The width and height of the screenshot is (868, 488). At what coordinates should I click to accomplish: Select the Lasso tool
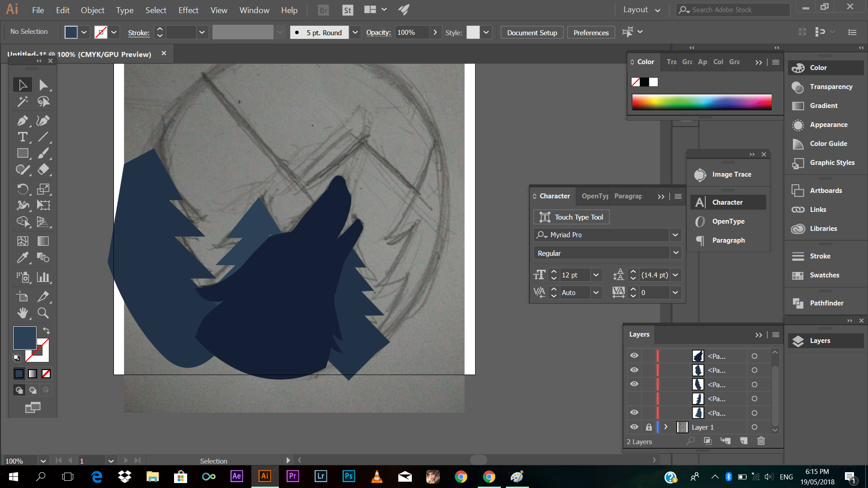tap(43, 102)
